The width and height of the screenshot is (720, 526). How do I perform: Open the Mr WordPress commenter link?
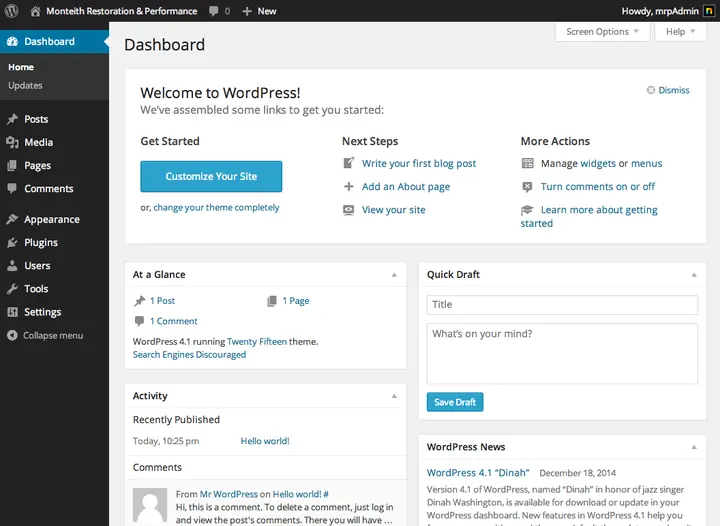[x=229, y=494]
